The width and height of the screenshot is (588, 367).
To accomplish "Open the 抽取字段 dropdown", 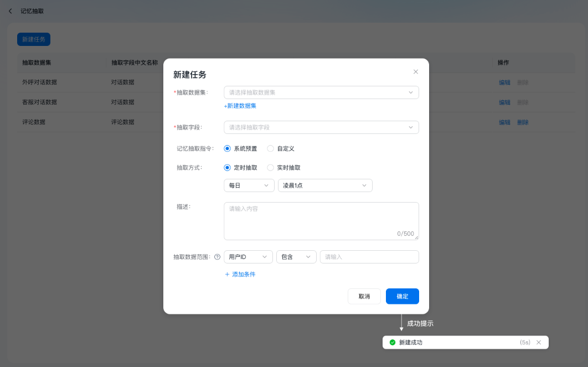I will [321, 127].
